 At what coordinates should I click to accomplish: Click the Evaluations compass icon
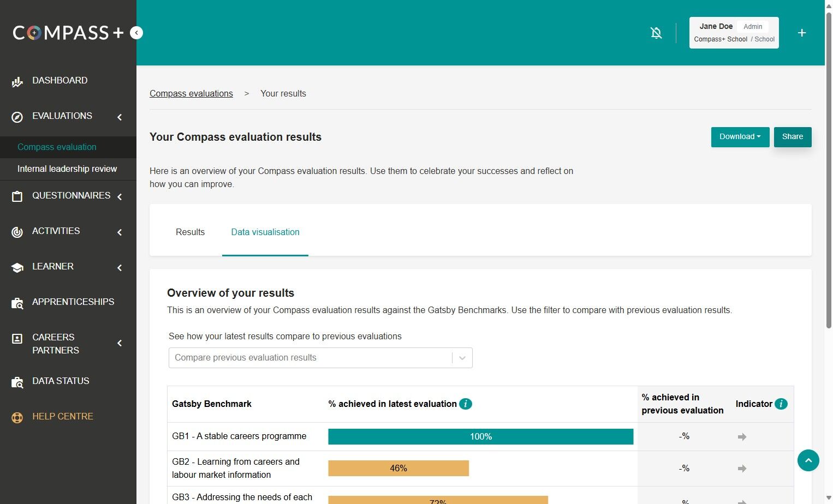(x=17, y=117)
